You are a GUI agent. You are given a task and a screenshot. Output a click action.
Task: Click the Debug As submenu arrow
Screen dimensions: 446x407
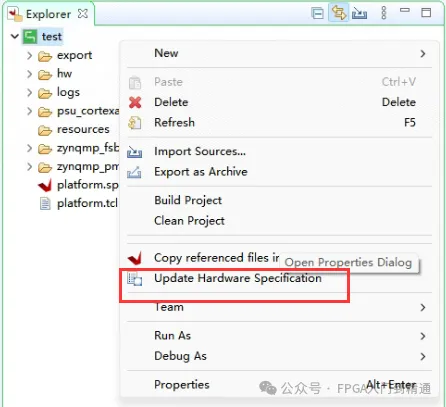pos(423,356)
